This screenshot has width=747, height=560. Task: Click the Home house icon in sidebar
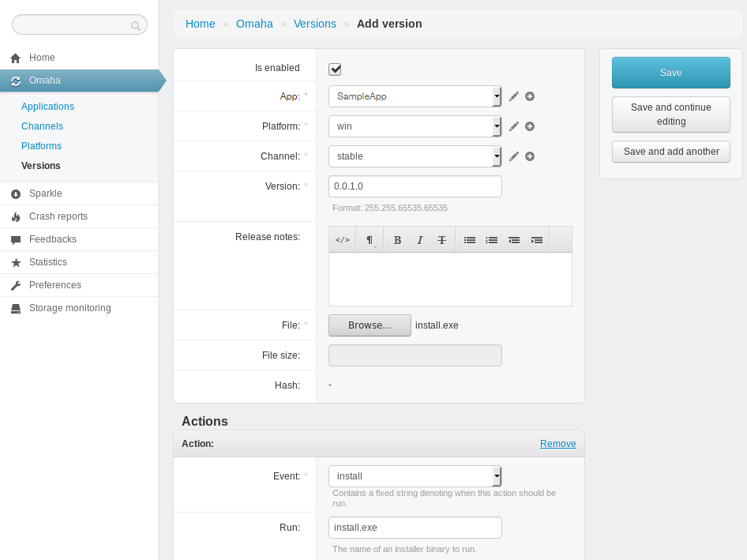[15, 58]
